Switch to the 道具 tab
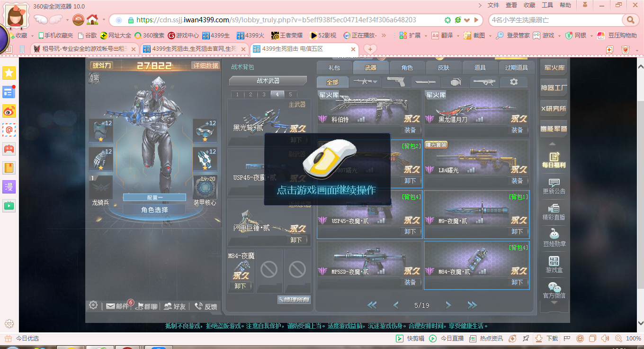This screenshot has width=644, height=349. point(480,67)
